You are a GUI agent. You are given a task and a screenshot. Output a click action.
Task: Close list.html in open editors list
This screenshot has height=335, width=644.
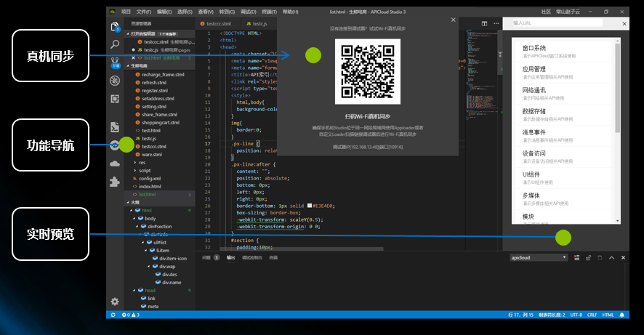point(133,58)
